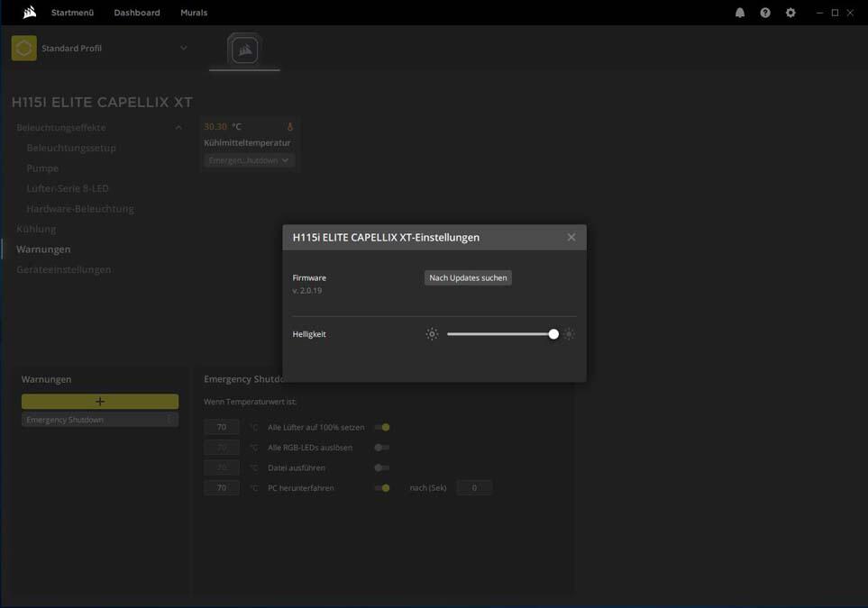This screenshot has height=608, width=868.
Task: Open Geräteeinstellungen
Action: tap(64, 270)
